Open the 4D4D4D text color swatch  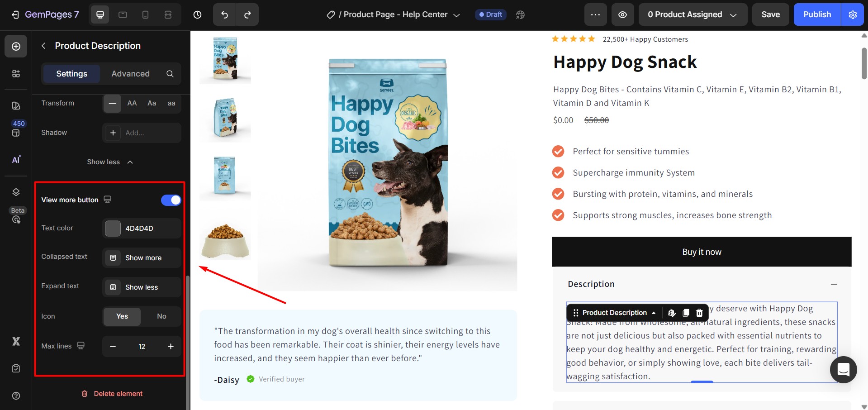112,228
